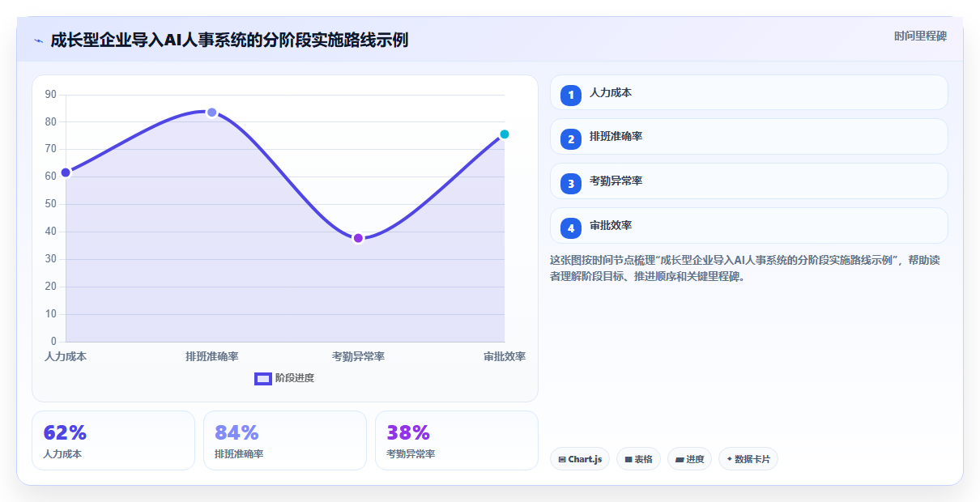The image size is (980, 502).
Task: Open the 84% 排班准确率 stat card
Action: click(x=285, y=440)
